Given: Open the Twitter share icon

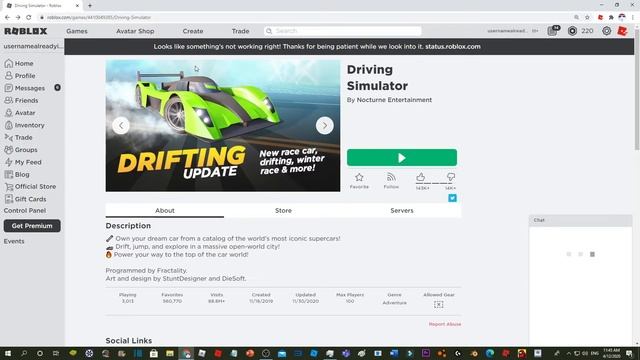Looking at the screenshot, I should pos(452,198).
